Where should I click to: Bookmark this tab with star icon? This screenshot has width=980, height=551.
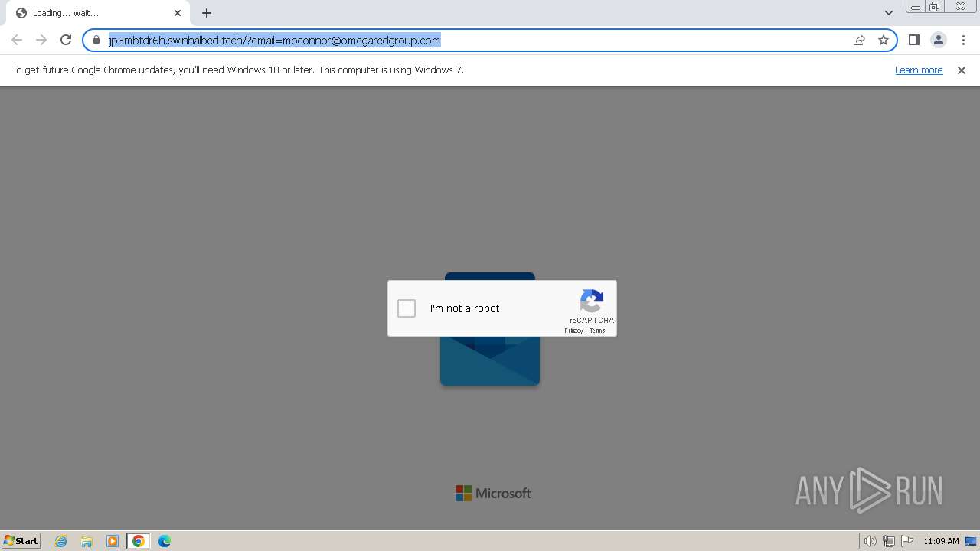884,40
